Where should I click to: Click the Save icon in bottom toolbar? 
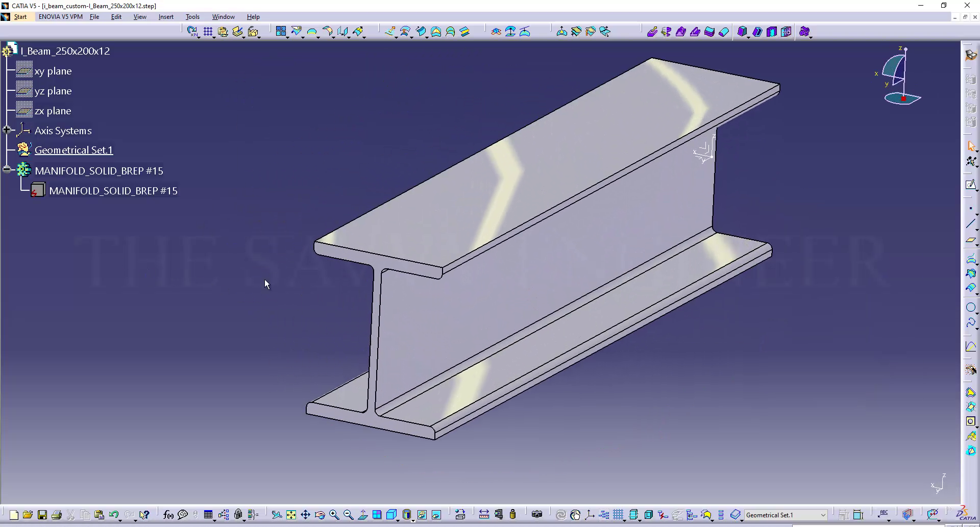pos(42,515)
